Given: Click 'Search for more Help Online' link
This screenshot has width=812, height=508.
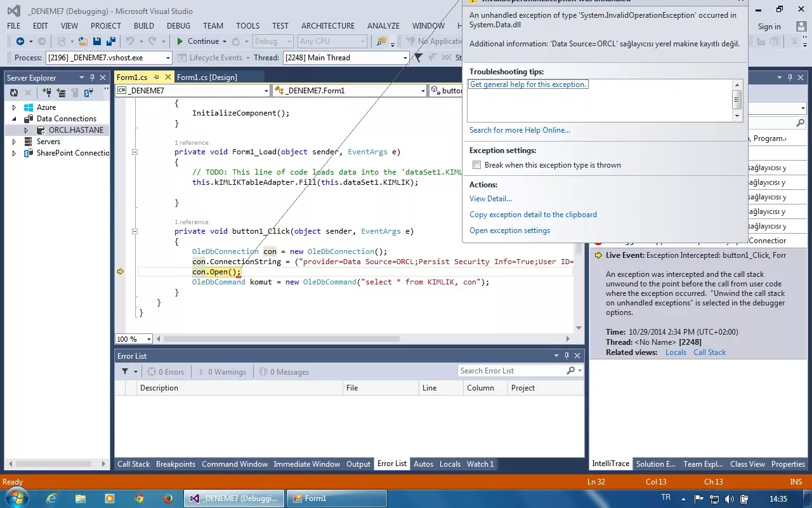Looking at the screenshot, I should coord(520,130).
